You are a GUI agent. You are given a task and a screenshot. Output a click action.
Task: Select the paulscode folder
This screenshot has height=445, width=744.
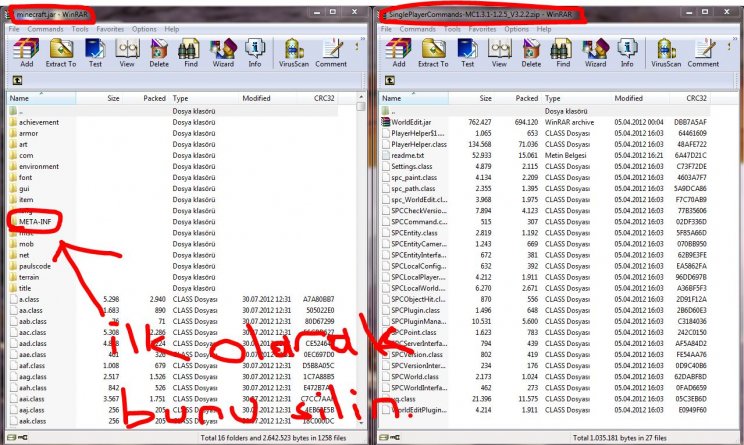(30, 266)
